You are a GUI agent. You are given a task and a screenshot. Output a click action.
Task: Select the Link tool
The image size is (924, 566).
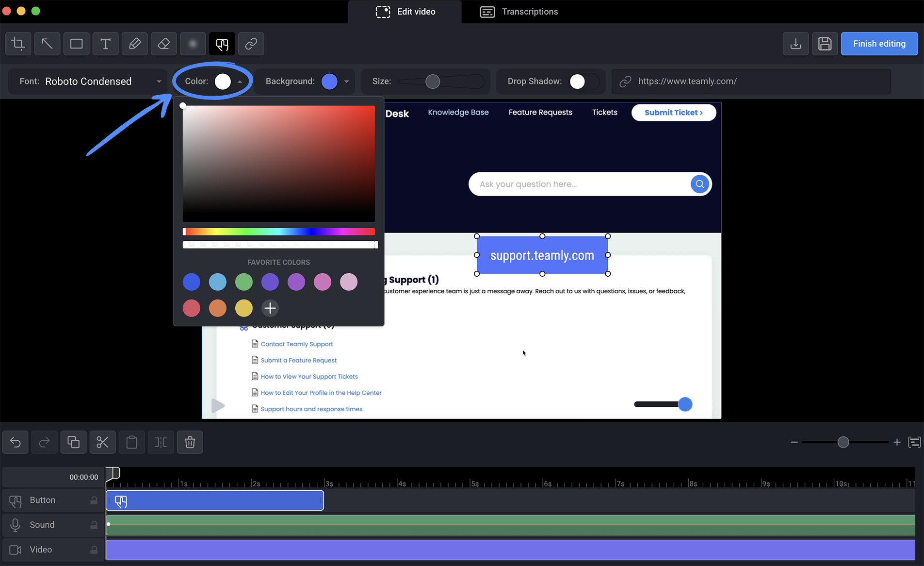click(x=251, y=44)
